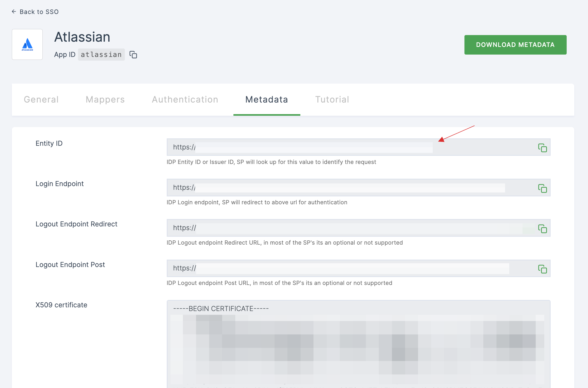Click the X509 certificate label
Screen dimensions: 588x388
pyautogui.click(x=61, y=305)
